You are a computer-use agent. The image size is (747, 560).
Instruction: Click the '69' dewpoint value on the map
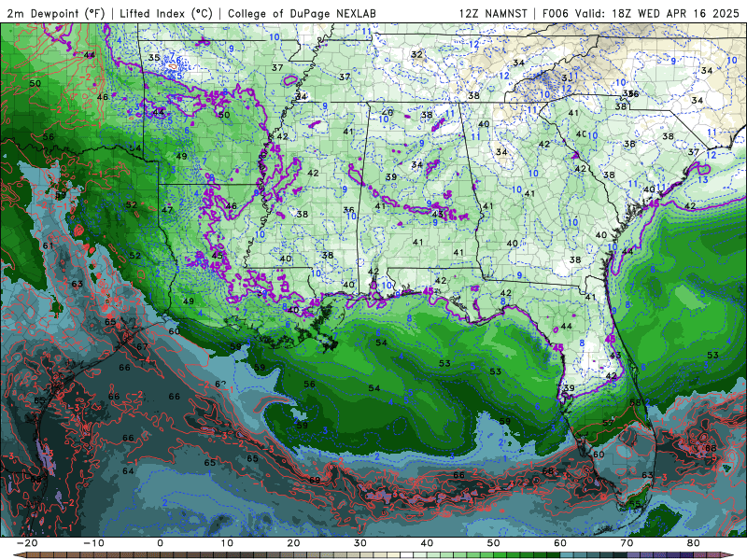coord(315,480)
